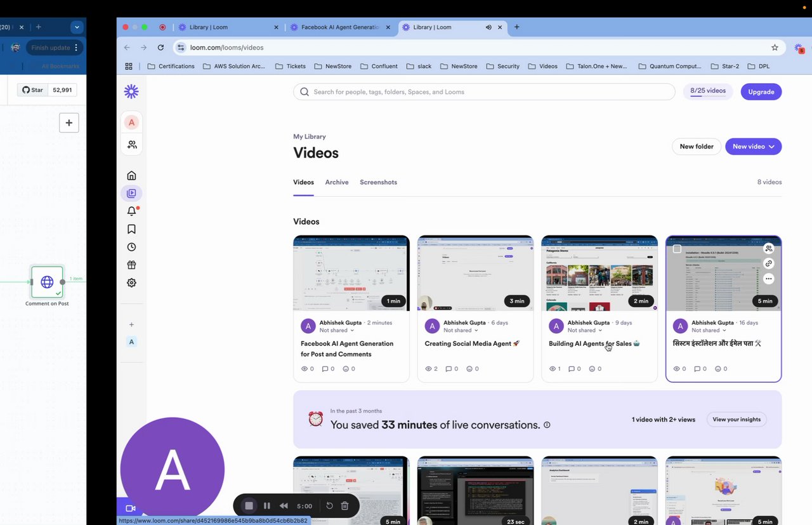
Task: Open more options on the 16 days video card
Action: pyautogui.click(x=768, y=279)
